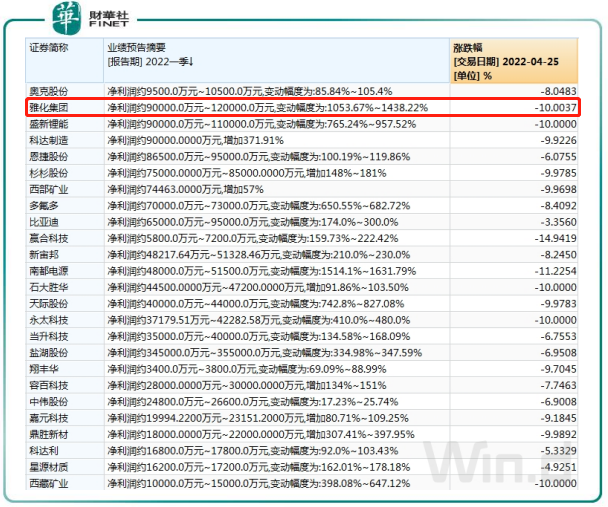Select the 恩捷股份 stock name
608x507 pixels.
coord(49,157)
